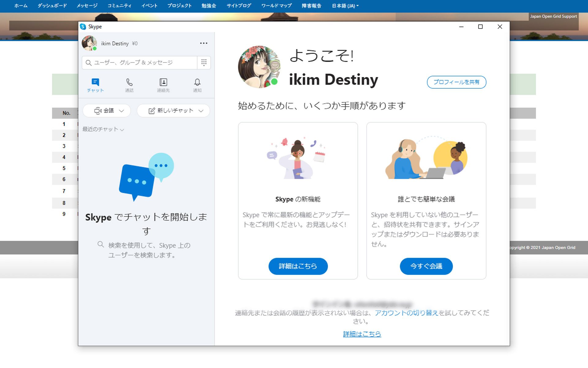Open the Contacts (連絡先) tab
The width and height of the screenshot is (588, 368).
(163, 85)
